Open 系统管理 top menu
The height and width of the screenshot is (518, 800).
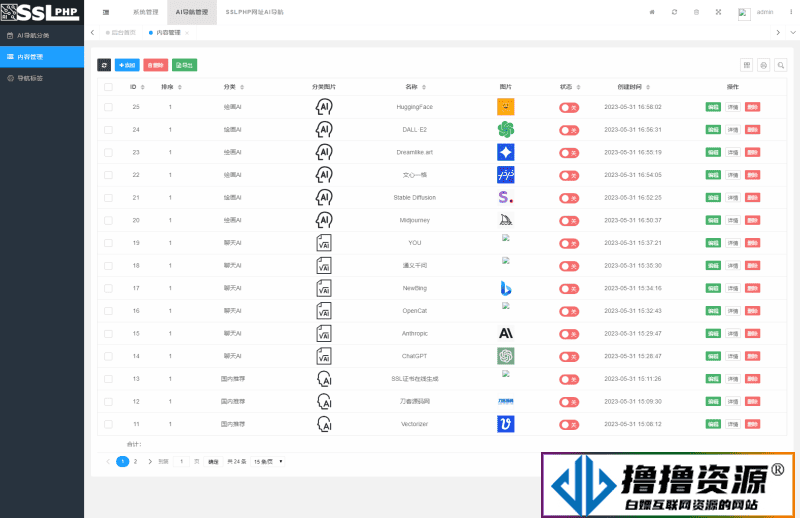pos(145,12)
